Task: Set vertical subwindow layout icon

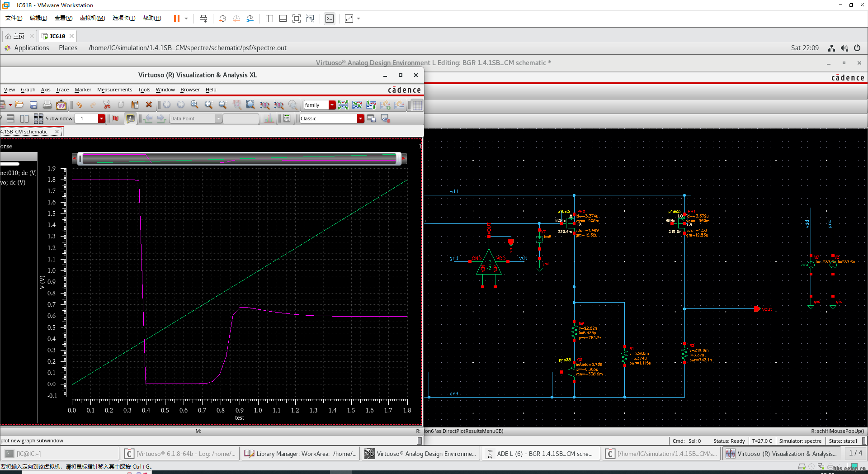Action: click(x=24, y=118)
